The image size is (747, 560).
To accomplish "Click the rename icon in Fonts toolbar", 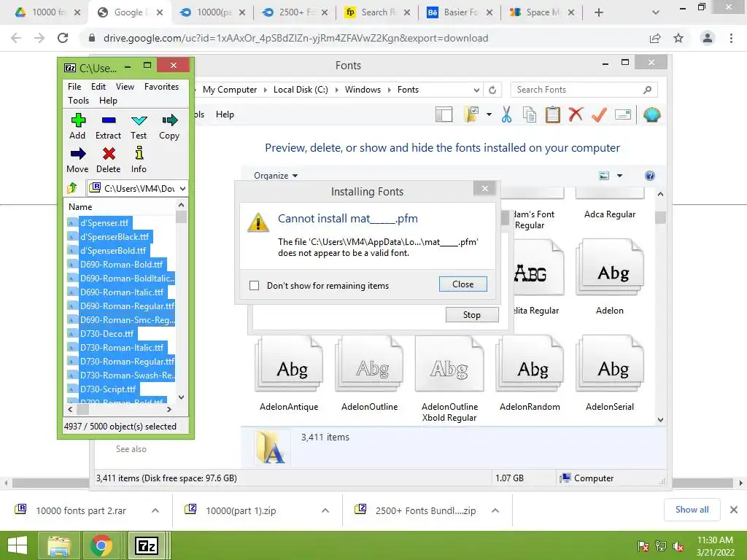I will pos(623,114).
